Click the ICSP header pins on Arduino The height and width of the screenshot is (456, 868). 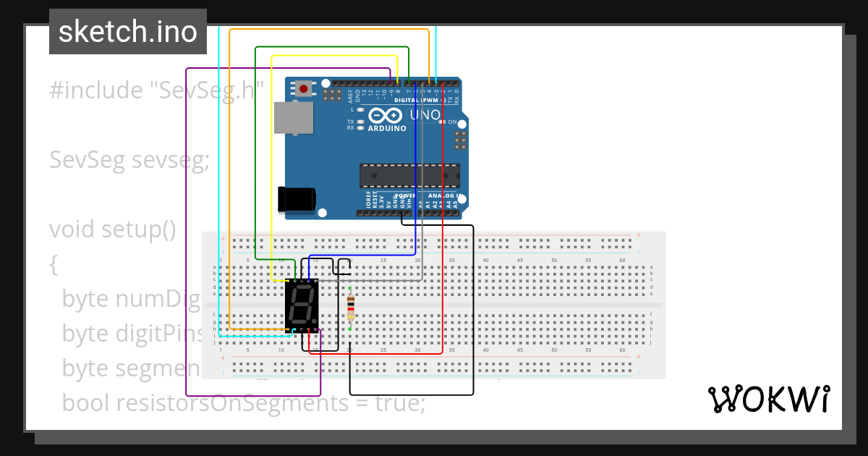coord(460,138)
